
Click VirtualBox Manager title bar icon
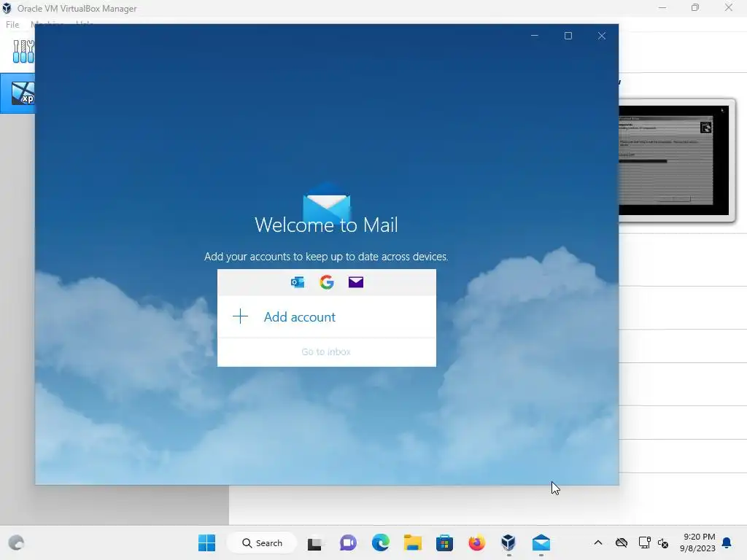click(x=7, y=8)
